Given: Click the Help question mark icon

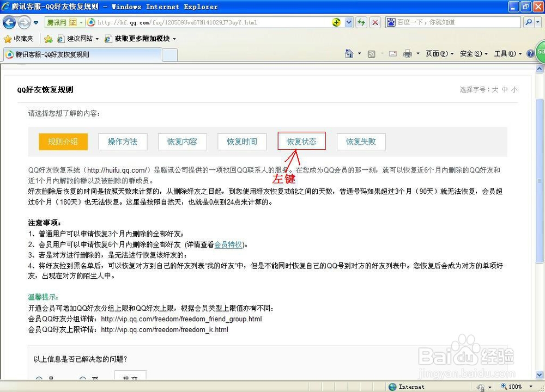Looking at the screenshot, I should click(x=530, y=53).
